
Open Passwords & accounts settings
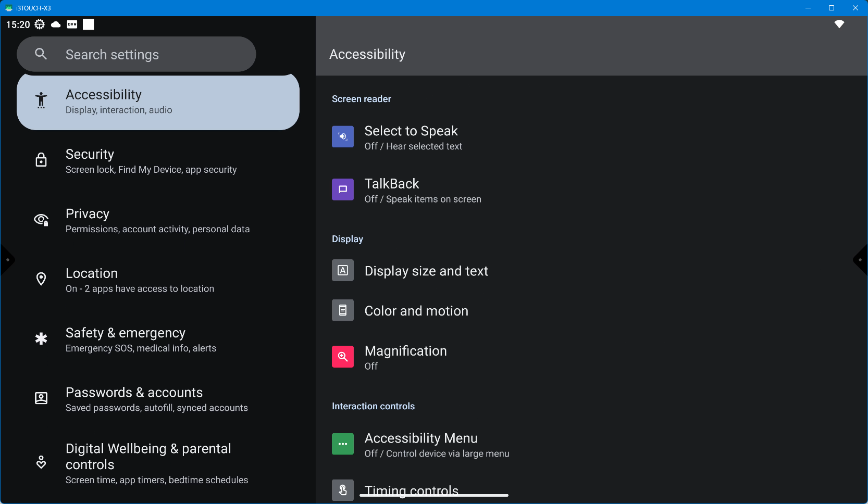pyautogui.click(x=156, y=399)
